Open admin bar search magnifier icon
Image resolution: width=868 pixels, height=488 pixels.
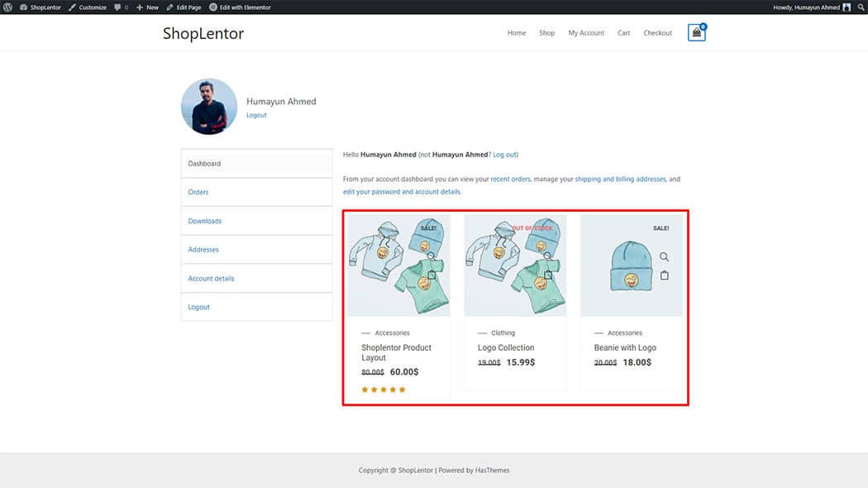point(861,7)
